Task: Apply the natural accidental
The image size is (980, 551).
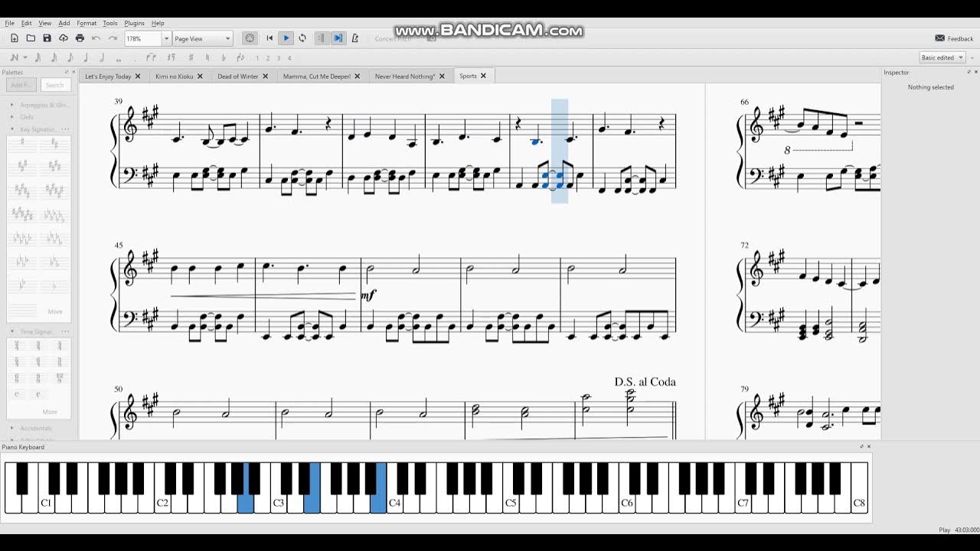Action: [x=207, y=57]
